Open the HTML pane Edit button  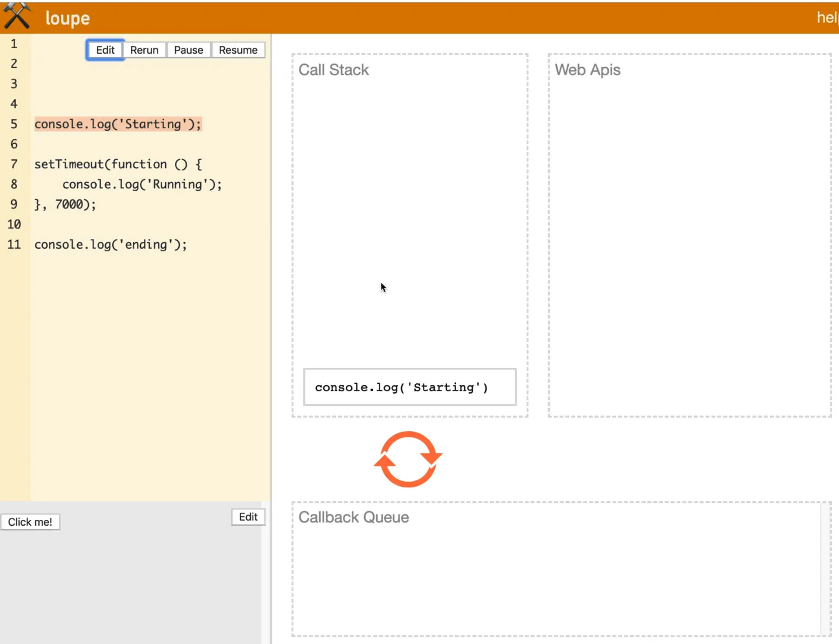pyautogui.click(x=248, y=517)
